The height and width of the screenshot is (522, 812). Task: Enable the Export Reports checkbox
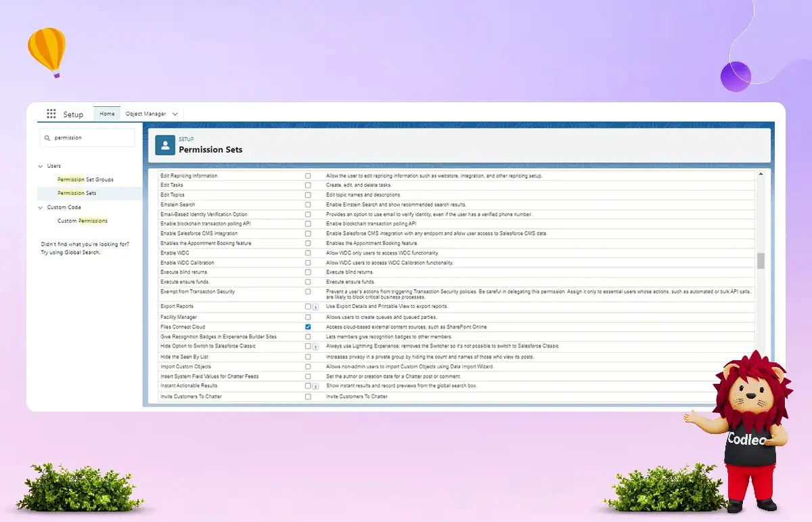point(308,307)
